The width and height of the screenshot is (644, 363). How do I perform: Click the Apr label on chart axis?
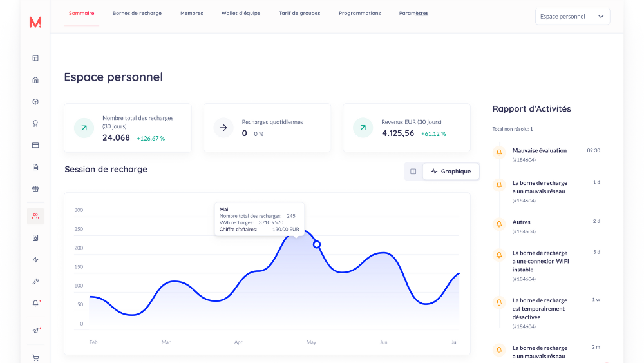(238, 342)
